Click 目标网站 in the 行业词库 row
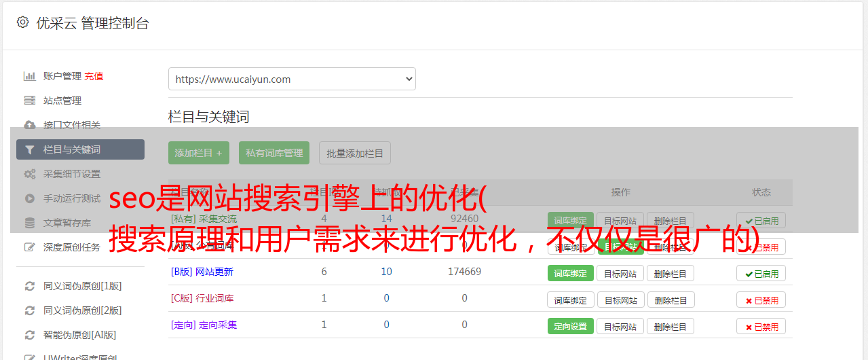 620,300
